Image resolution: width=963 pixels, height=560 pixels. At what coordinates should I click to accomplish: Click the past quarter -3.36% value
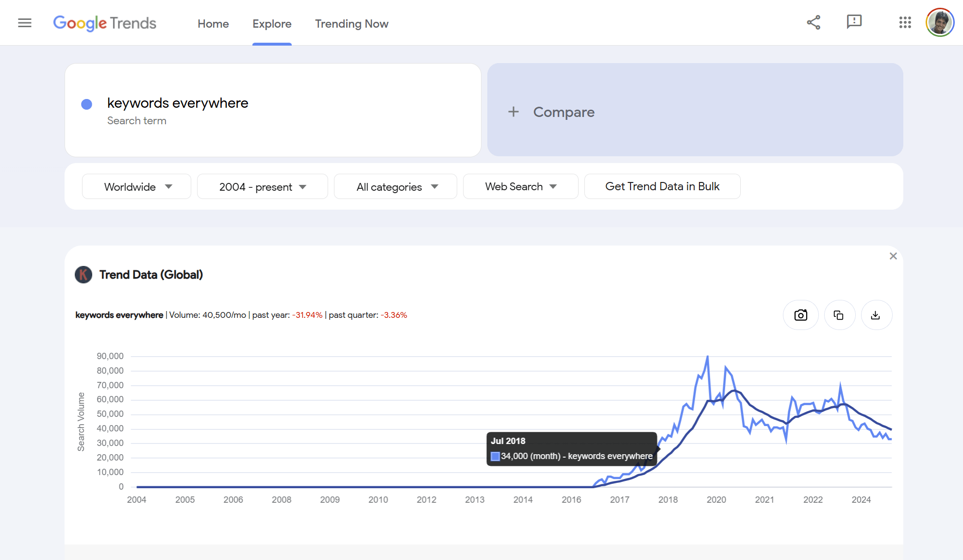(x=394, y=315)
